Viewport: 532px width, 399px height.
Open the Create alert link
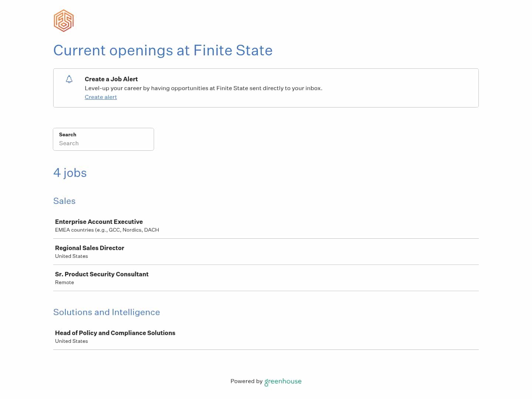(x=100, y=97)
